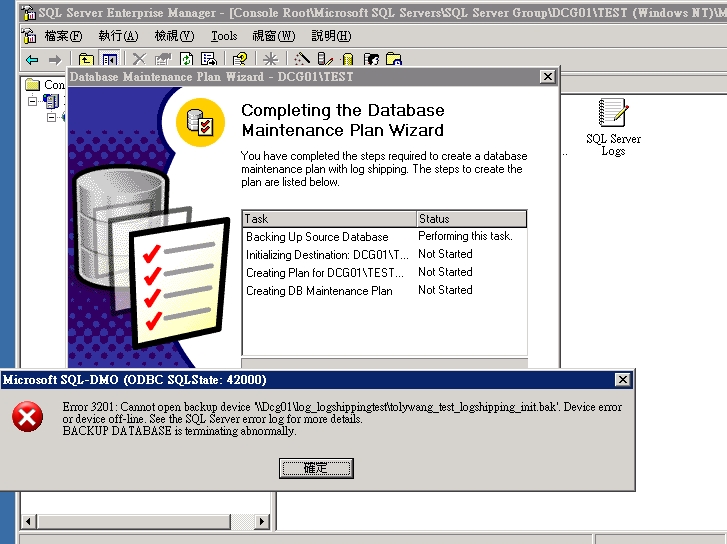The width and height of the screenshot is (727, 544).
Task: Click the New Job folder icon
Action: pyautogui.click(x=394, y=59)
